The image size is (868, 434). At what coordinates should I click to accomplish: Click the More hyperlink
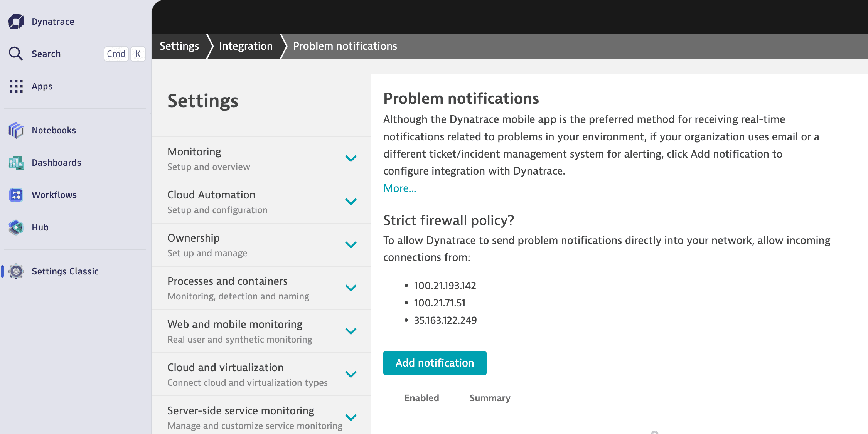pos(399,188)
